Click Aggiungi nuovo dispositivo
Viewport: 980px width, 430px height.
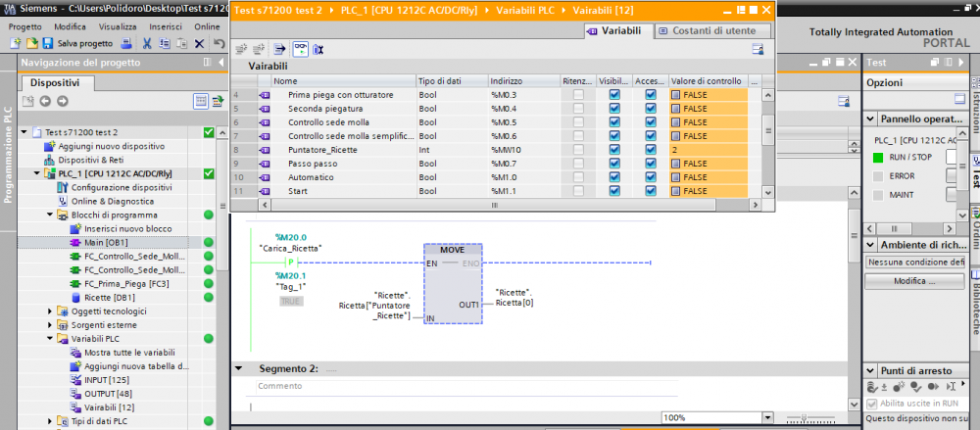coord(111,146)
